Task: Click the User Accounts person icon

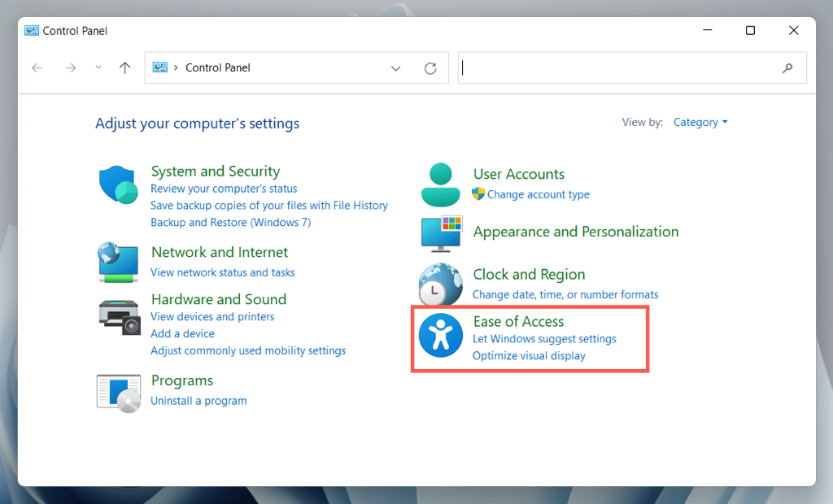Action: (x=440, y=185)
